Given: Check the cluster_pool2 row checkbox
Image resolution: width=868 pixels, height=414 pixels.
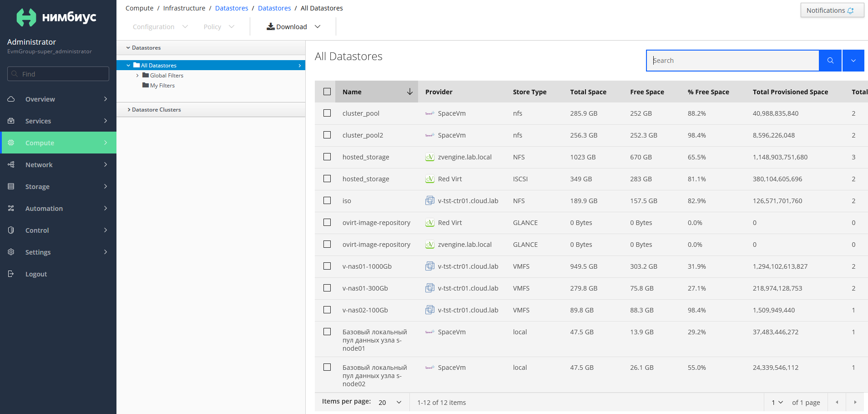Looking at the screenshot, I should click(x=327, y=135).
